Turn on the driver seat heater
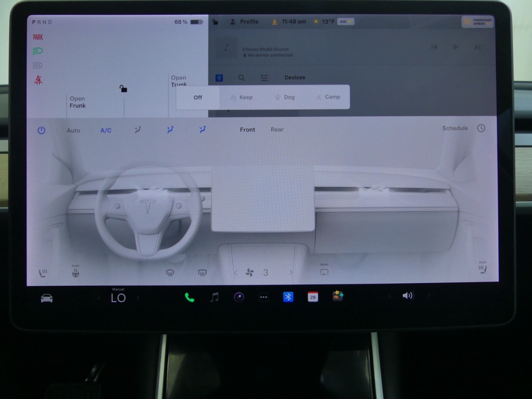 click(43, 273)
